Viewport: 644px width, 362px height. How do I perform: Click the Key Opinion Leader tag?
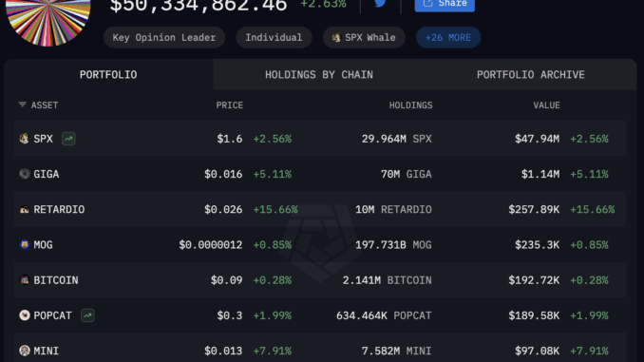pos(164,37)
